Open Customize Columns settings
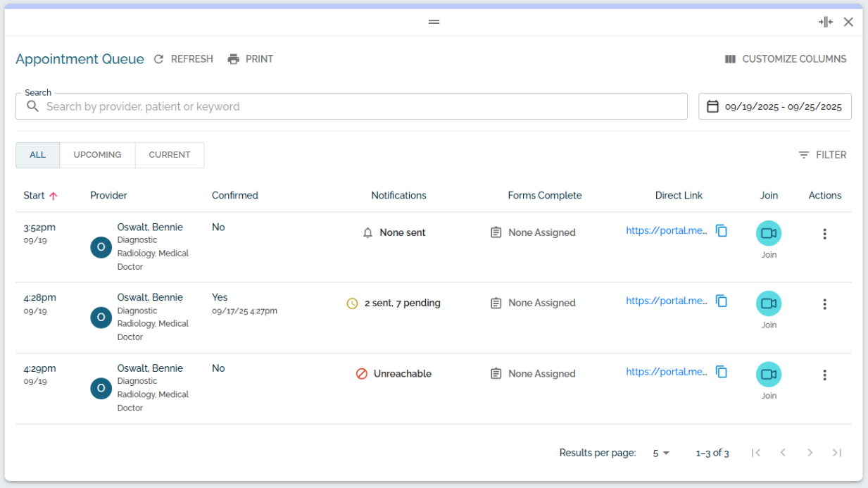 (786, 59)
